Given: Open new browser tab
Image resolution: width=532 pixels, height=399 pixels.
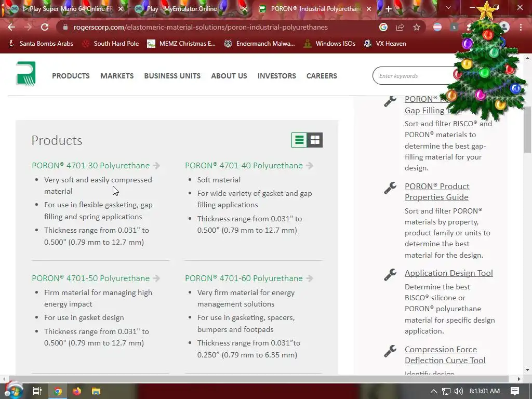Looking at the screenshot, I should click(389, 9).
